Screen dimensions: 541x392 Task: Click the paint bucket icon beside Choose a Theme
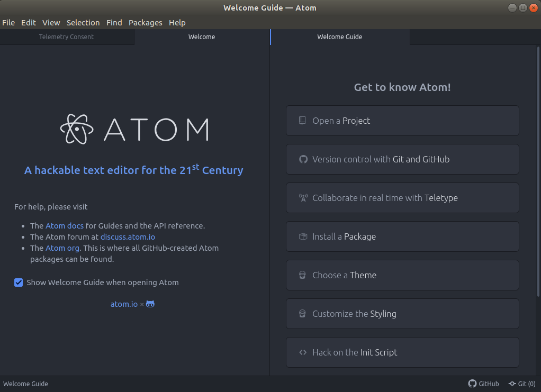tap(303, 275)
